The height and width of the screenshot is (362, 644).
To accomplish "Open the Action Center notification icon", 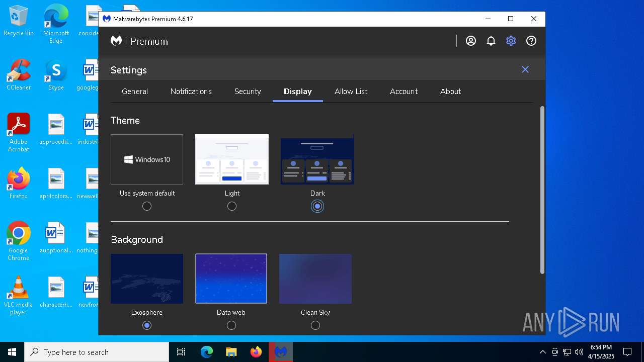I will tap(627, 352).
